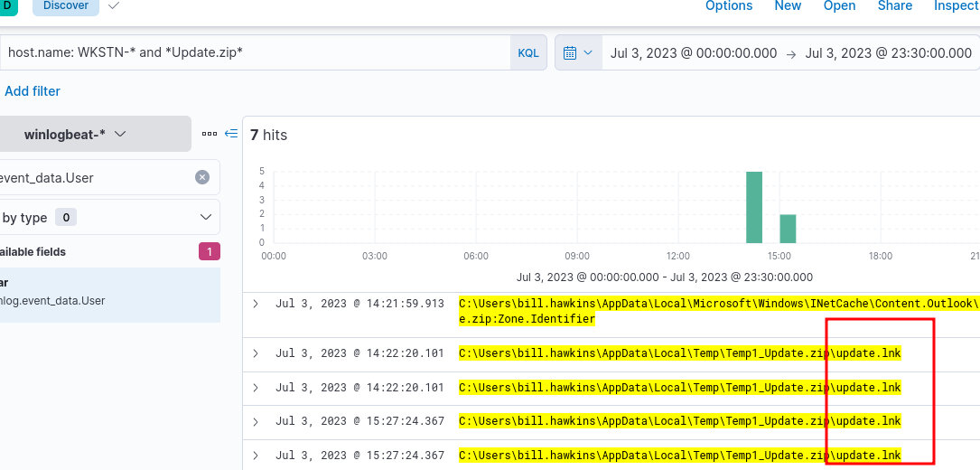This screenshot has width=980, height=470.
Task: Clear the field search box with X
Action: click(202, 177)
